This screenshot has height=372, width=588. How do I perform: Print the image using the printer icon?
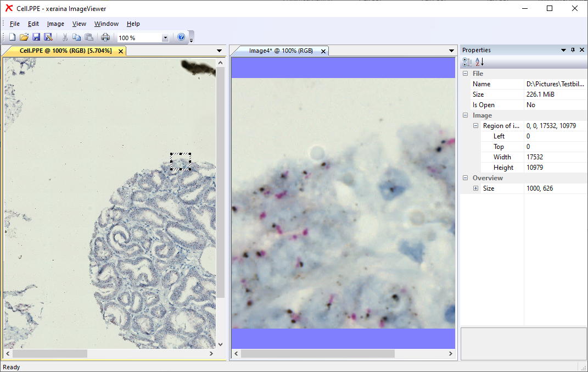point(105,37)
